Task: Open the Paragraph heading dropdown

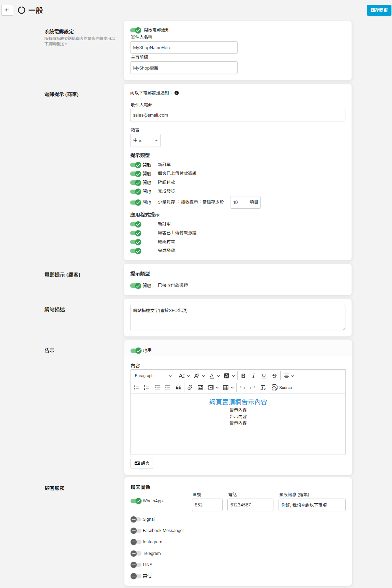Action: pos(153,376)
